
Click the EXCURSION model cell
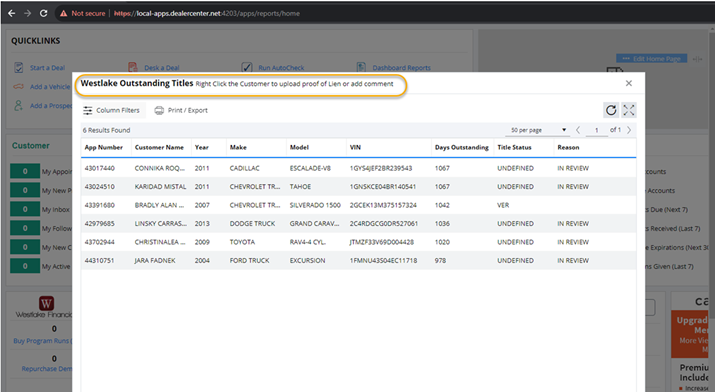click(x=307, y=260)
